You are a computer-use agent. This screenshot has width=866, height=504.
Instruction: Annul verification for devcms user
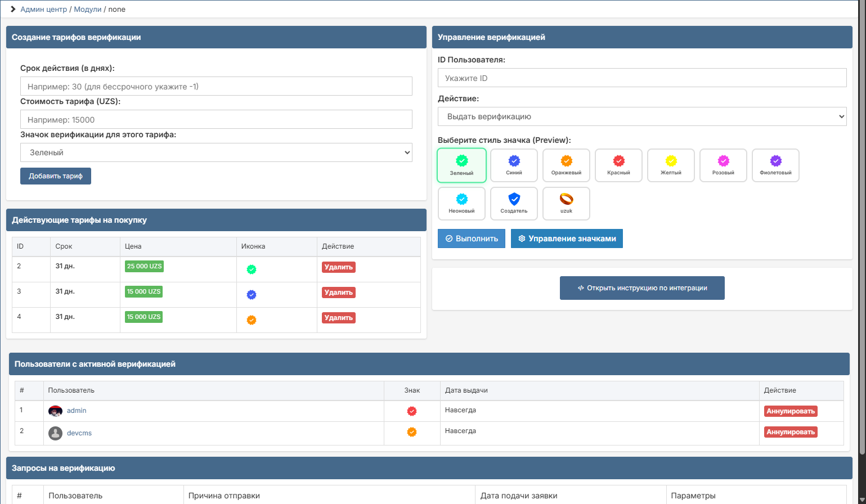pos(791,432)
